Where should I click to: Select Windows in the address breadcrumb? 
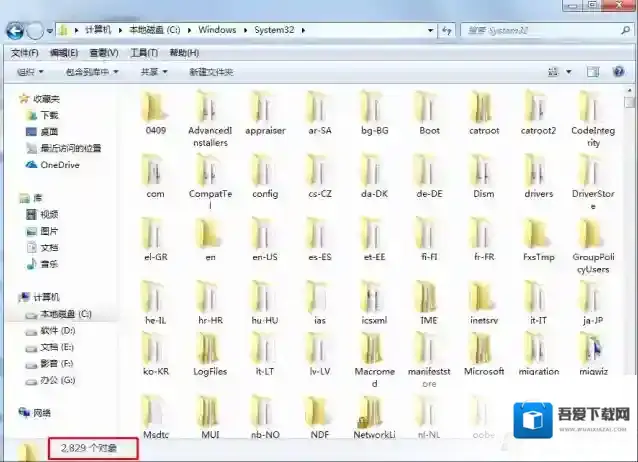click(217, 30)
